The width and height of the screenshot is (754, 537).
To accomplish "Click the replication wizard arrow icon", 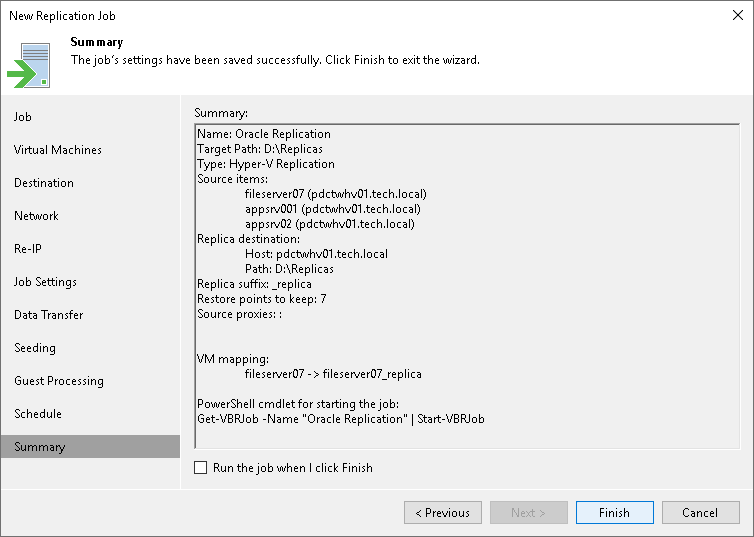I will [x=28, y=65].
